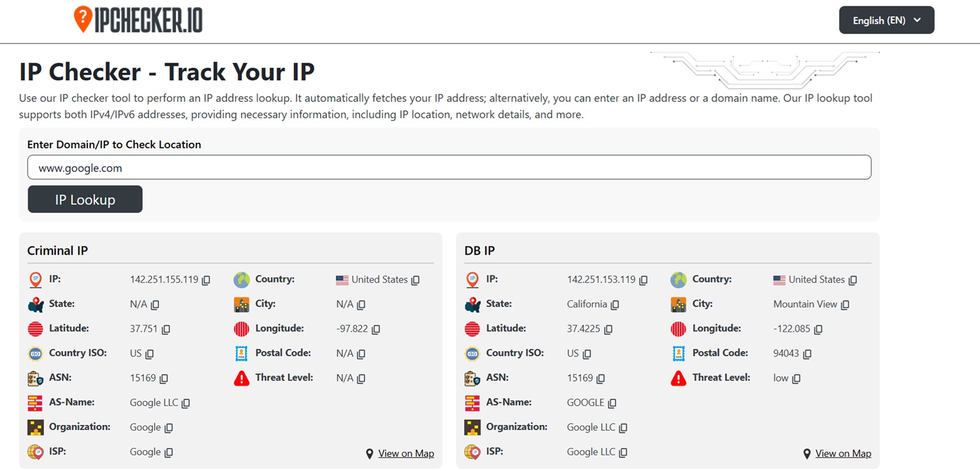The width and height of the screenshot is (980, 471).
Task: Copy the Criminal IP country United States
Action: coord(416,280)
